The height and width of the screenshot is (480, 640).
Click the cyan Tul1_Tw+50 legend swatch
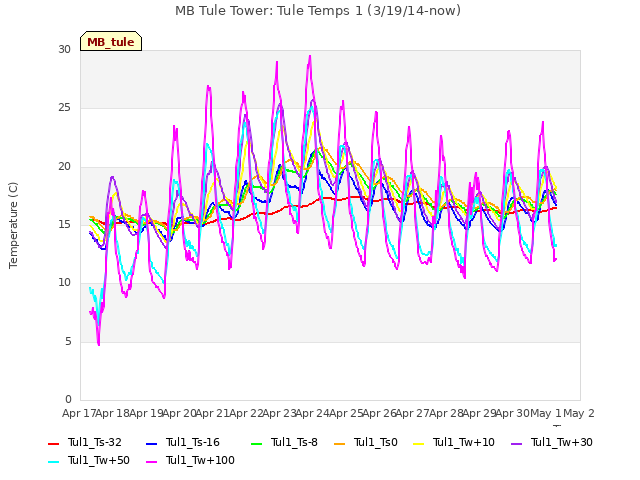(53, 461)
